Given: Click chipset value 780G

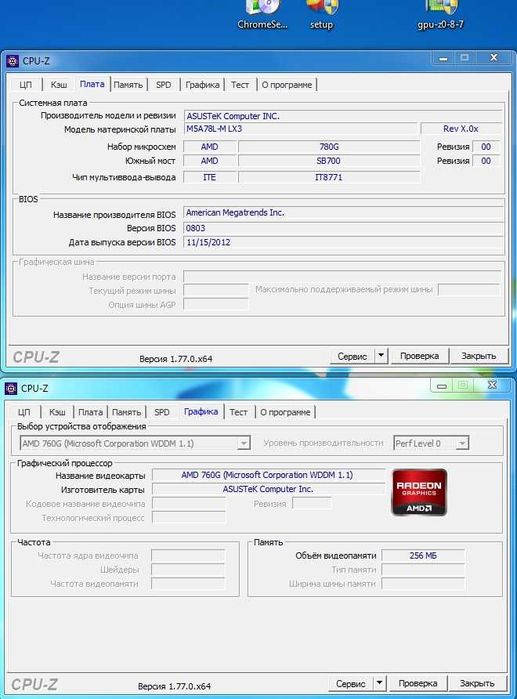Looking at the screenshot, I should coord(329,147).
